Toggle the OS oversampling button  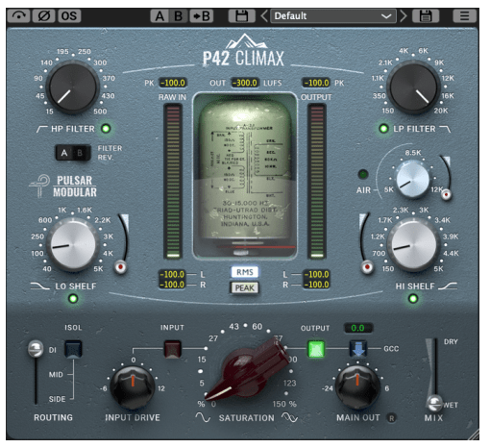click(69, 15)
